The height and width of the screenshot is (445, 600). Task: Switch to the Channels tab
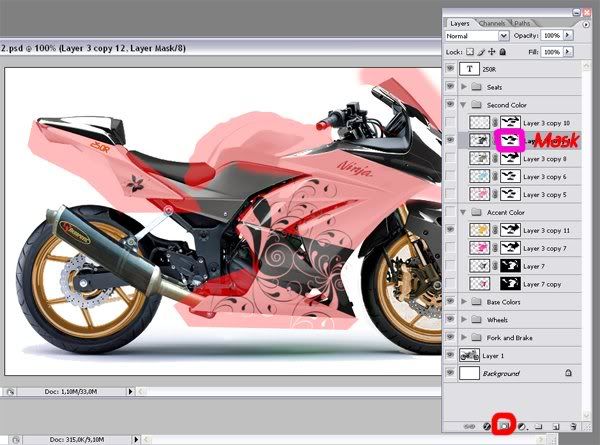492,22
